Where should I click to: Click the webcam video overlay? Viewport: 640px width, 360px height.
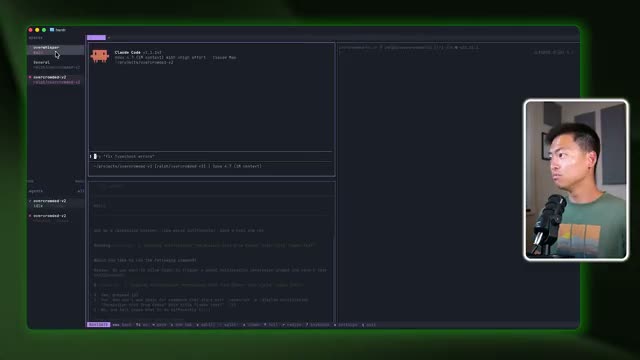coord(576,180)
